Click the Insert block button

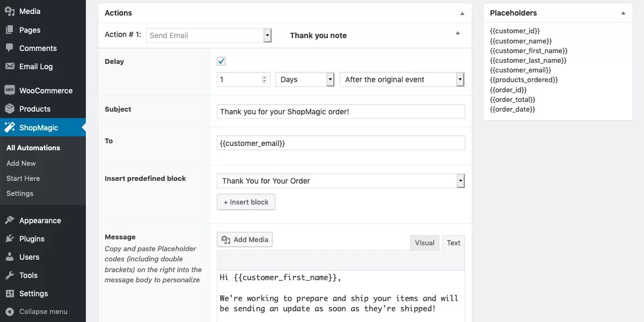(246, 202)
